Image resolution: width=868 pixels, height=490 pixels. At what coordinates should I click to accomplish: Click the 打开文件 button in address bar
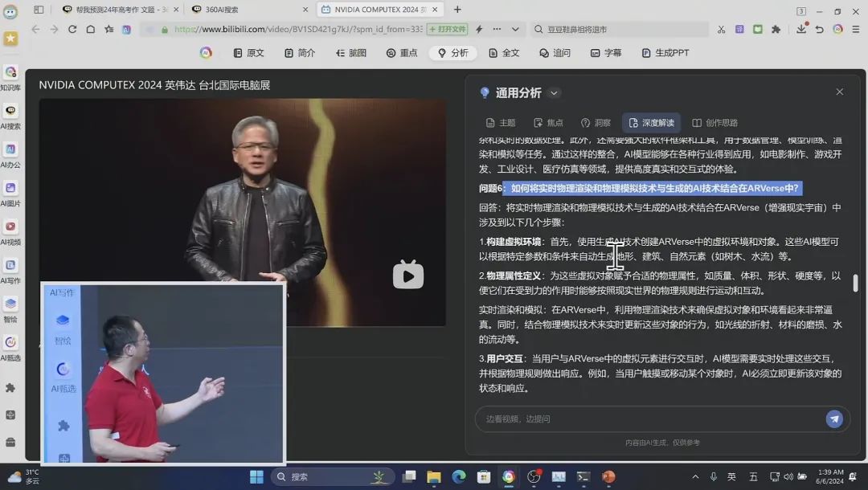coord(448,29)
